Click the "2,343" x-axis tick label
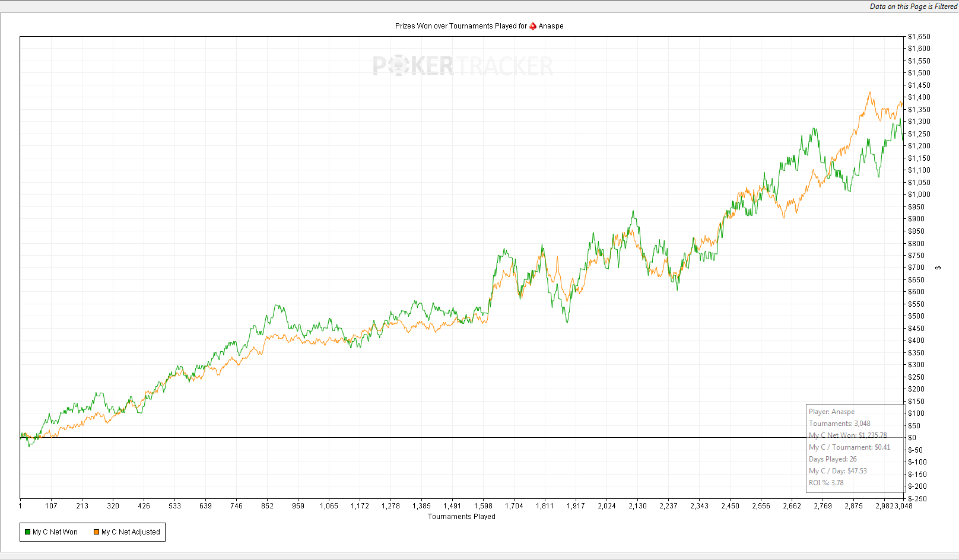This screenshot has width=959, height=560. [699, 506]
